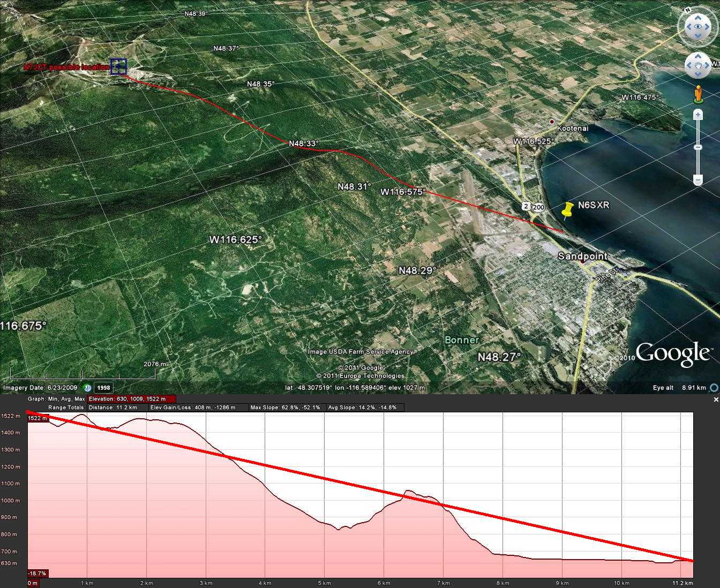Click the 1998 historical imagery year button

point(103,388)
